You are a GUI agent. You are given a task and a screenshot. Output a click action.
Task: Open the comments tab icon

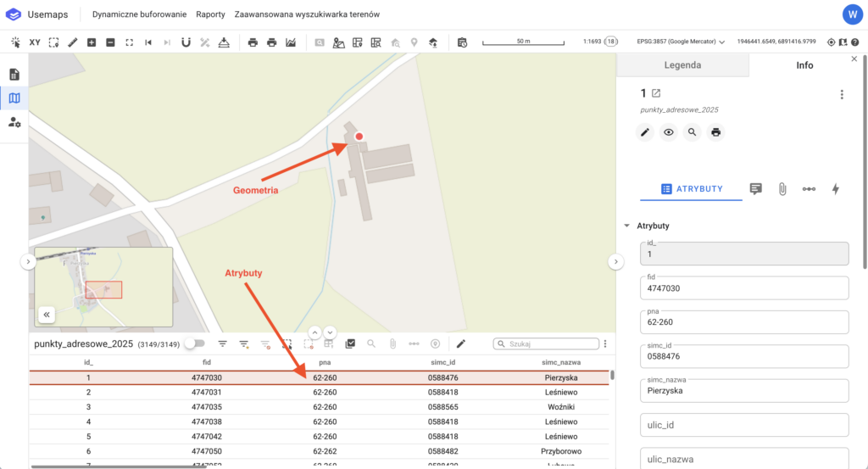(x=755, y=189)
